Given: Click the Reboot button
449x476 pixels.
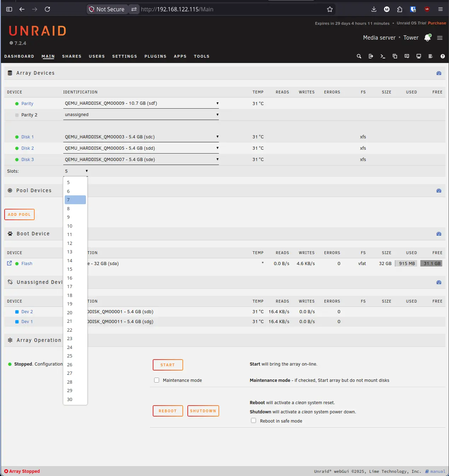Looking at the screenshot, I should click(x=168, y=411).
